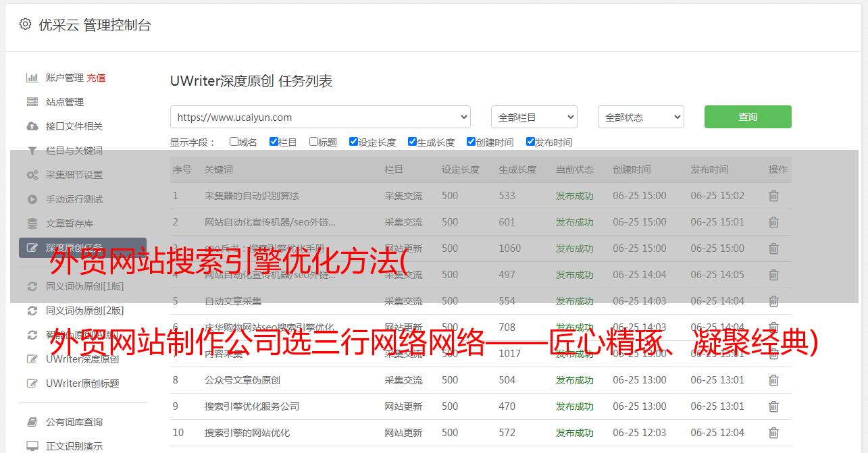Screen dimensions: 868x453
Task: Click the green 查询 button
Action: [748, 117]
